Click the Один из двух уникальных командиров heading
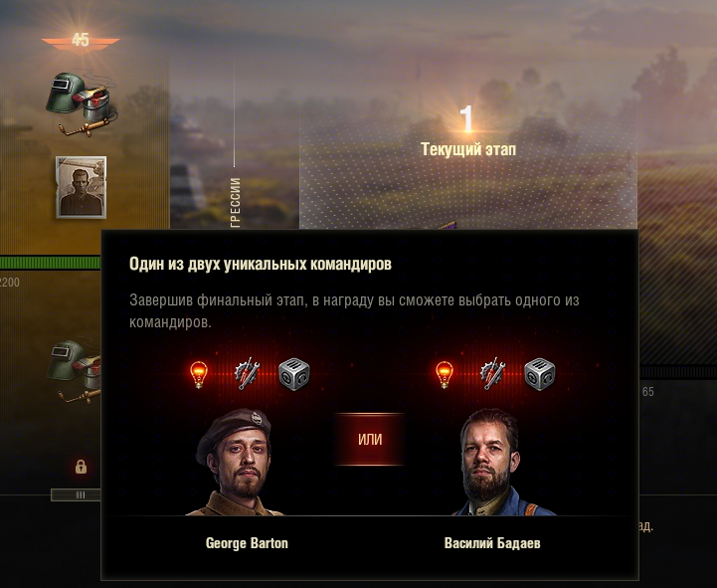Screen dimensions: 717x588 pyautogui.click(x=261, y=264)
